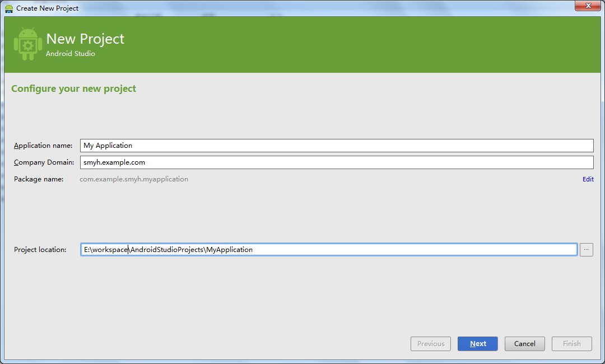
Task: Click the 'New Project' header title
Action: (x=85, y=39)
